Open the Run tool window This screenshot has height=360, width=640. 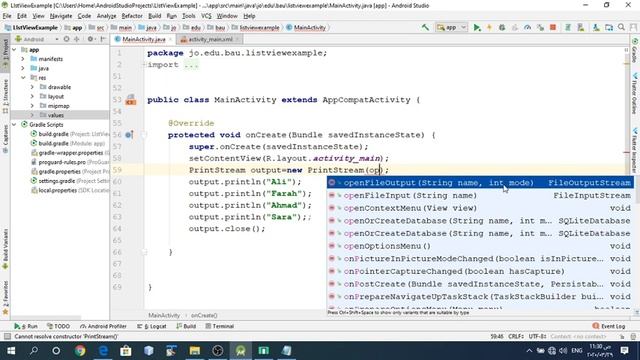point(25,326)
